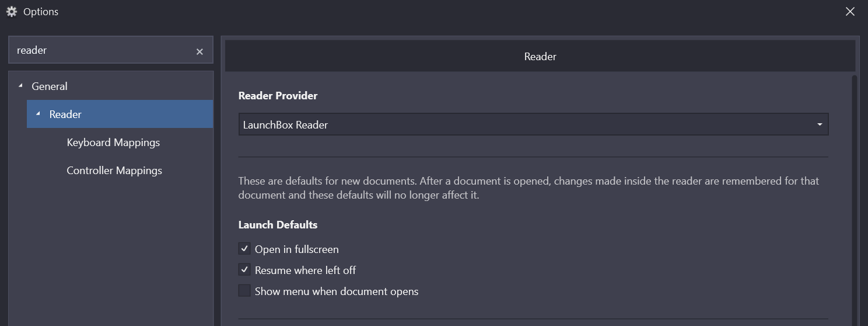This screenshot has height=326, width=868.
Task: Click the LaunchBox Reader combo box text
Action: pos(285,124)
